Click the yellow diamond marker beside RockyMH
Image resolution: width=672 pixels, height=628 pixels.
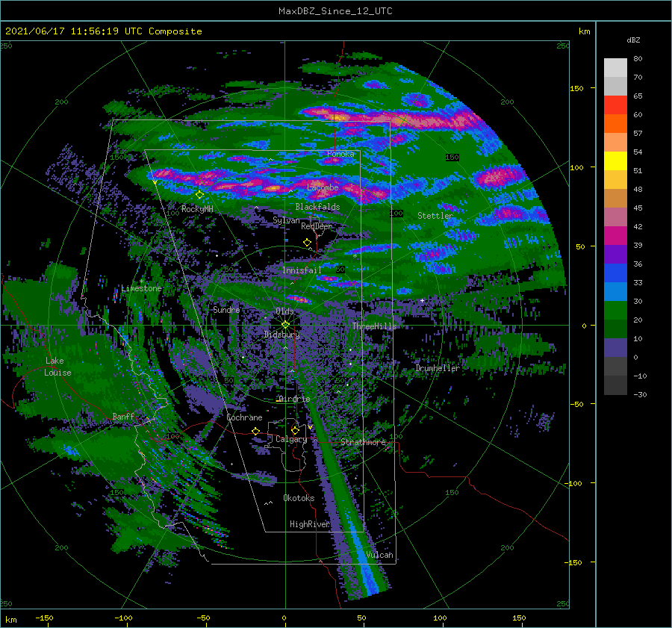[x=199, y=195]
